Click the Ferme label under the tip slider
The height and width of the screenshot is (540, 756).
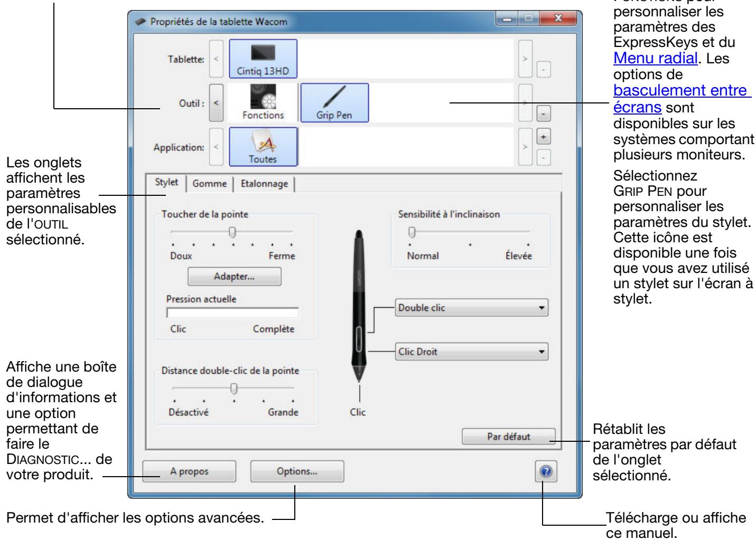click(282, 256)
